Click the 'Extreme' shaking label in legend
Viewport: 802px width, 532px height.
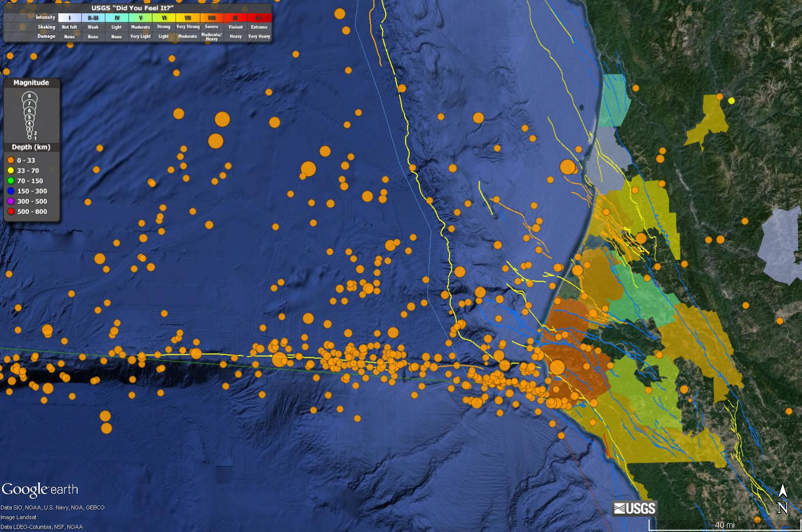(259, 27)
